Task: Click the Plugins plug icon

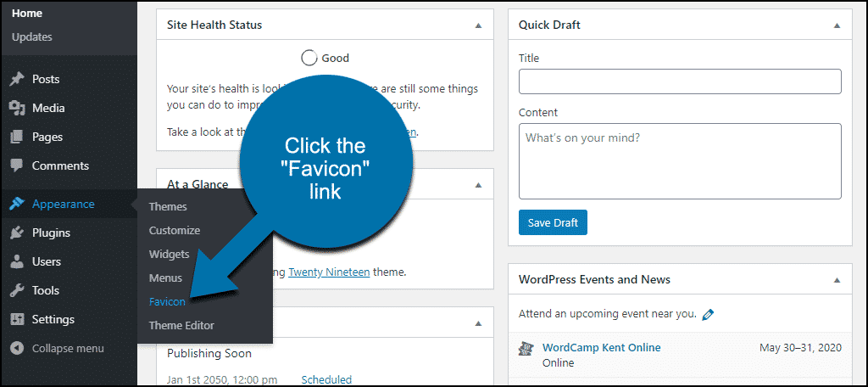Action: [x=17, y=233]
